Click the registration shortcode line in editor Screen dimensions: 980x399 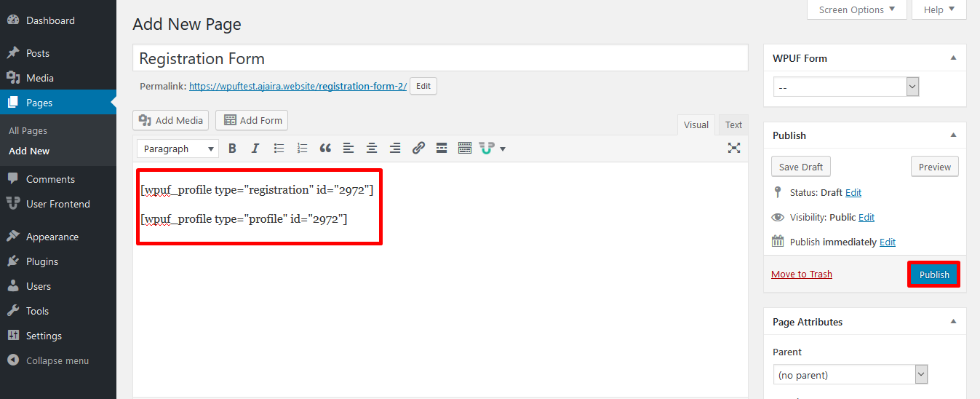point(257,190)
